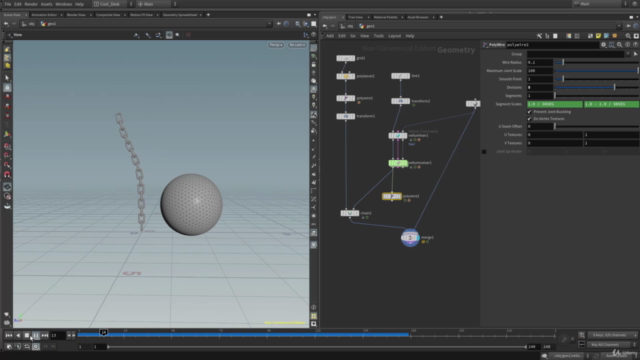
Task: Click the polywire2 node name field
Action: pyautogui.click(x=552, y=45)
